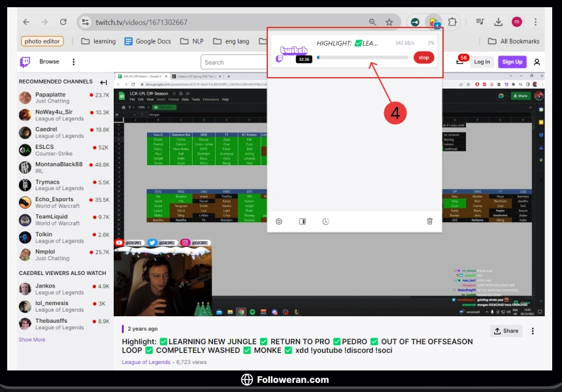The width and height of the screenshot is (562, 392).
Task: Open the Chrome three-dot menu
Action: tap(535, 22)
